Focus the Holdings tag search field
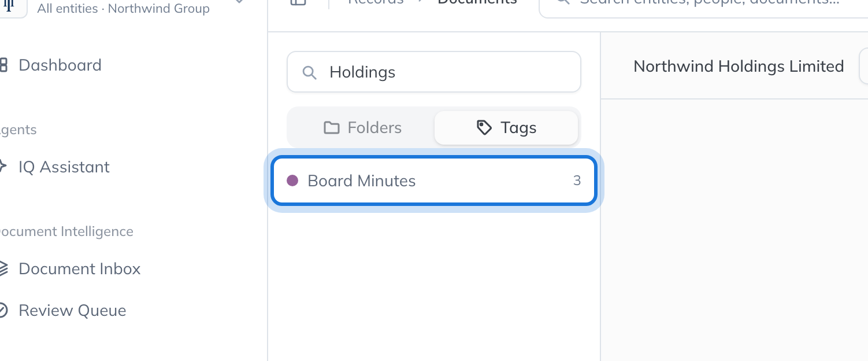Screen dimensions: 868x361 coord(434,72)
